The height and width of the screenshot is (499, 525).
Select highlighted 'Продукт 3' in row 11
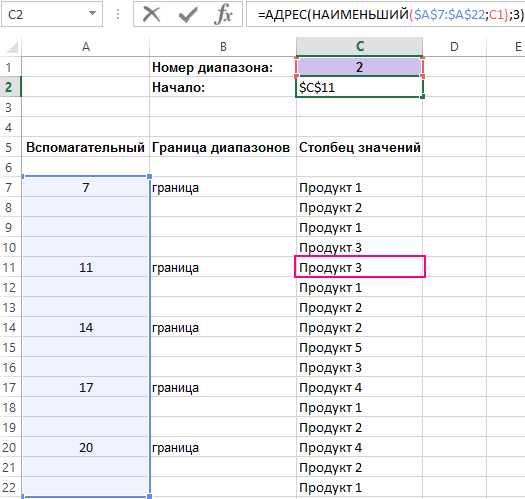(360, 267)
